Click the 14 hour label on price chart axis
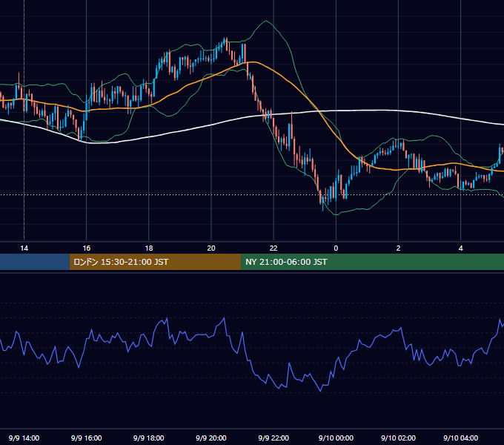Viewport: 504px width, 445px height. (x=24, y=248)
